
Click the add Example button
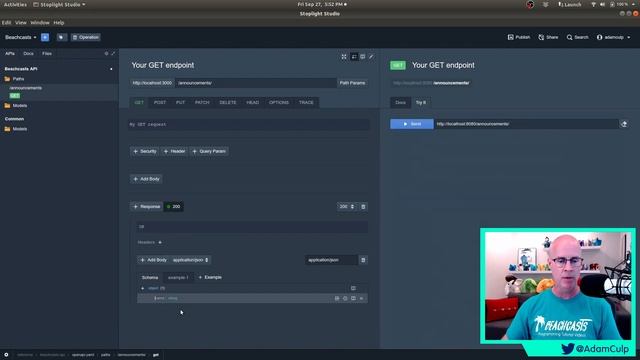pyautogui.click(x=210, y=277)
